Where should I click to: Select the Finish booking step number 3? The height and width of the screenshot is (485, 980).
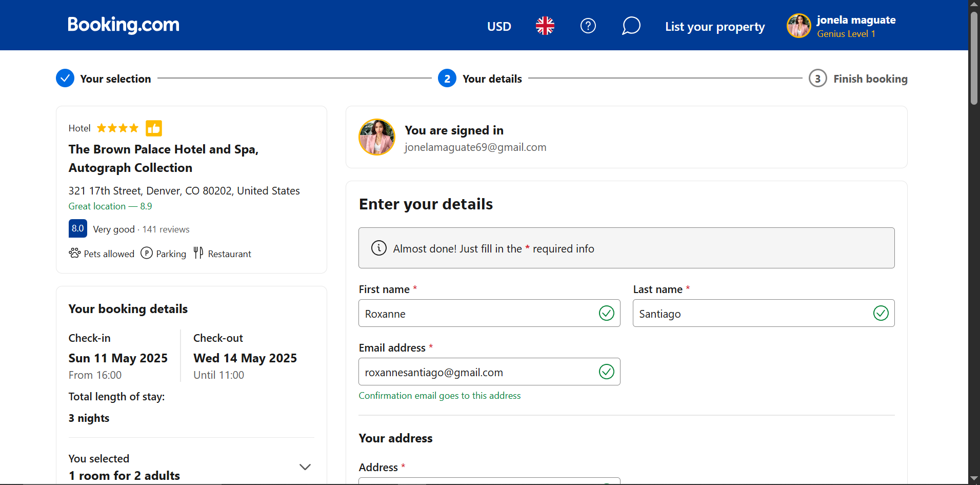tap(817, 79)
